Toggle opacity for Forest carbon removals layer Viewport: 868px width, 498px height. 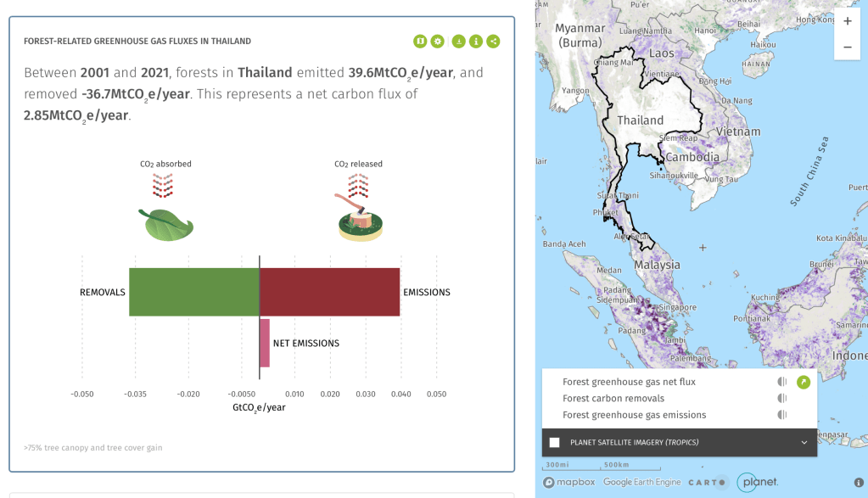click(x=782, y=398)
